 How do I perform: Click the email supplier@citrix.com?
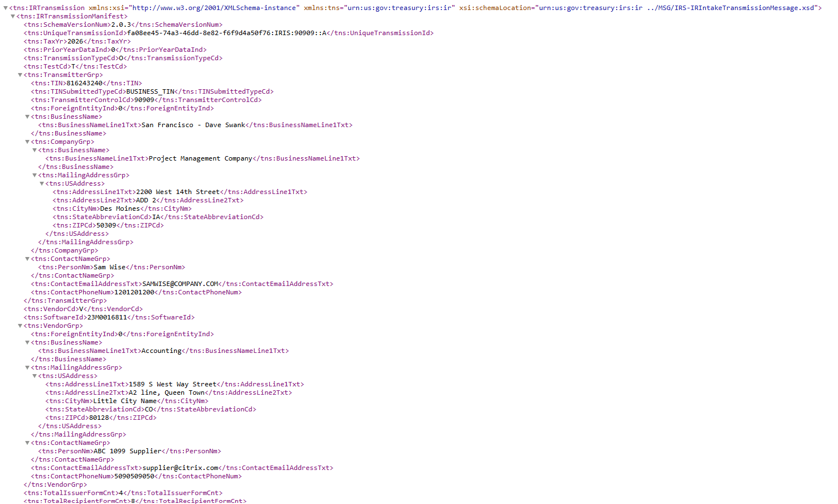[181, 468]
